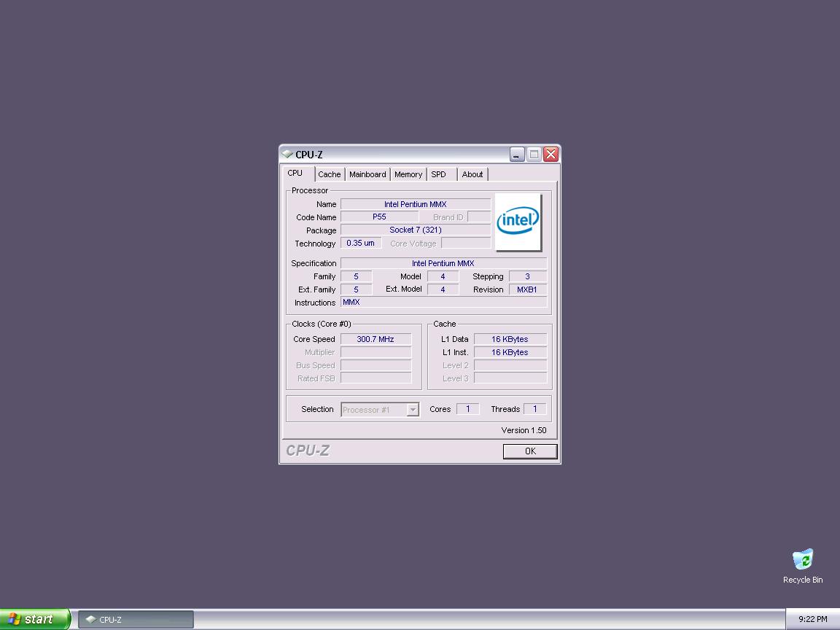The image size is (840, 630).
Task: Click the OK button
Action: coord(530,451)
